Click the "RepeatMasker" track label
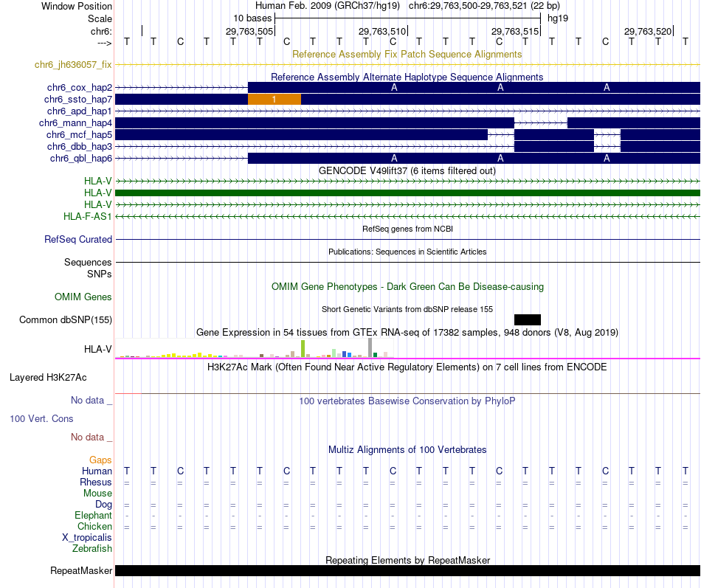The height and width of the screenshot is (588, 701). click(x=81, y=570)
